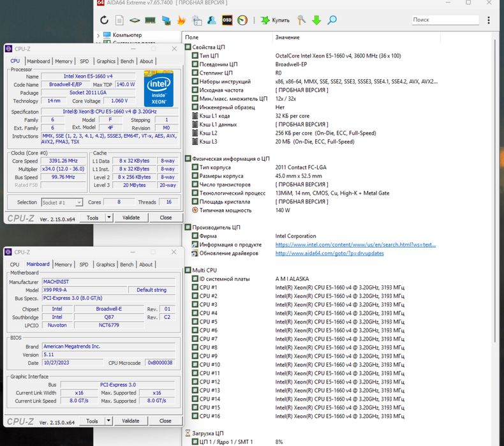This screenshot has height=446, width=504.
Task: Click the green download arrow icon
Action: pyautogui.click(x=316, y=20)
